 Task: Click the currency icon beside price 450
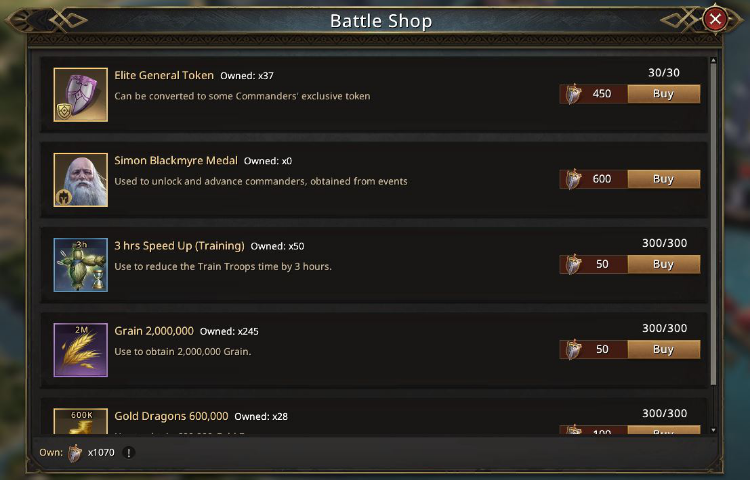573,94
